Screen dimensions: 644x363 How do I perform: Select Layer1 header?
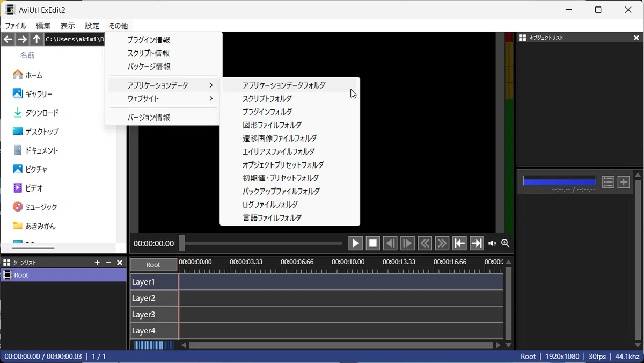pyautogui.click(x=154, y=282)
